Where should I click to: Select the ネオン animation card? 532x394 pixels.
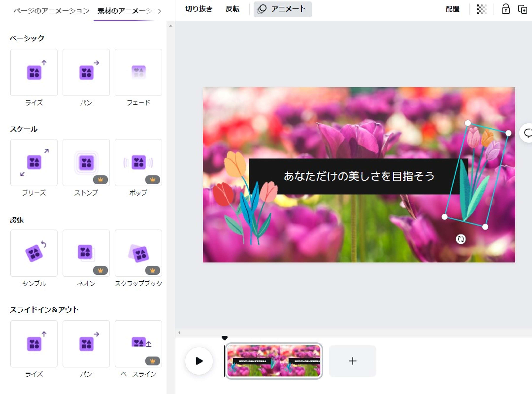pyautogui.click(x=86, y=253)
